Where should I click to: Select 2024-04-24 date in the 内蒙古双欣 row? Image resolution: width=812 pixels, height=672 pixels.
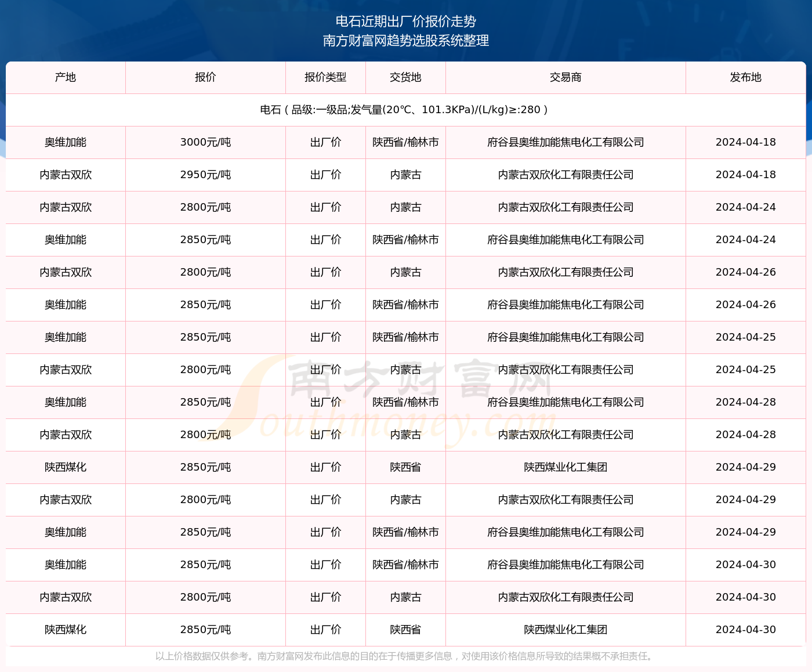click(746, 207)
